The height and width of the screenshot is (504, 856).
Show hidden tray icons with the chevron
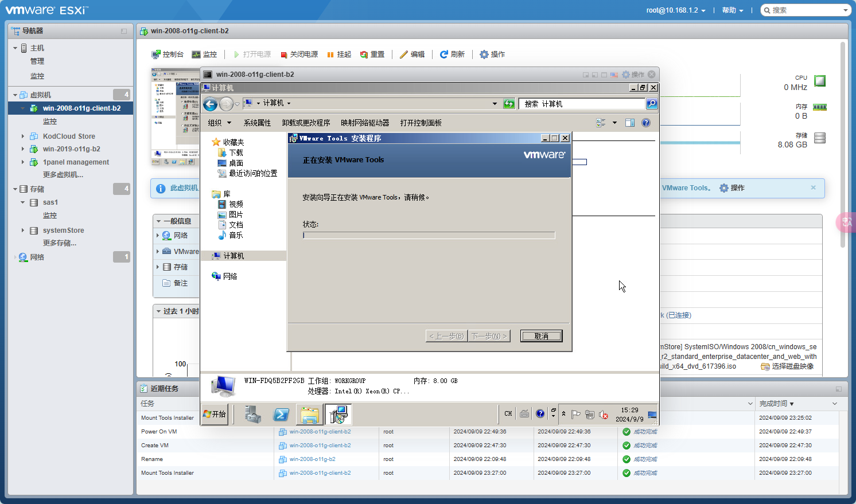(563, 414)
